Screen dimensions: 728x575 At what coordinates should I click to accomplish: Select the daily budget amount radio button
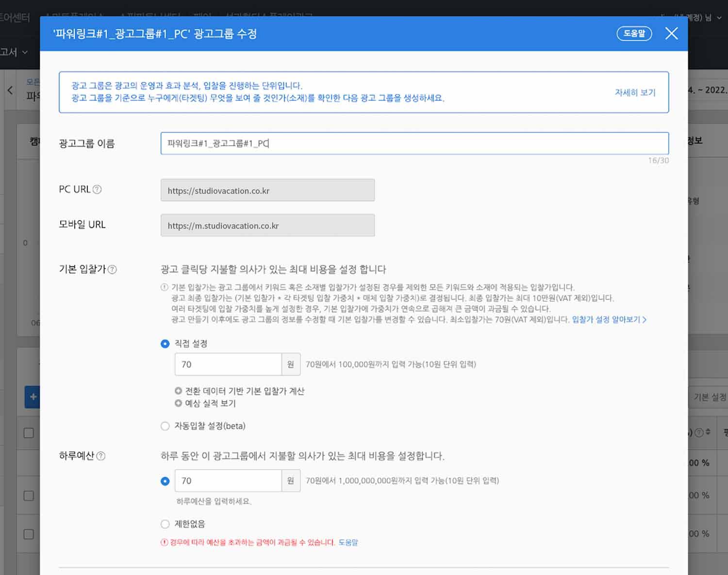[165, 481]
